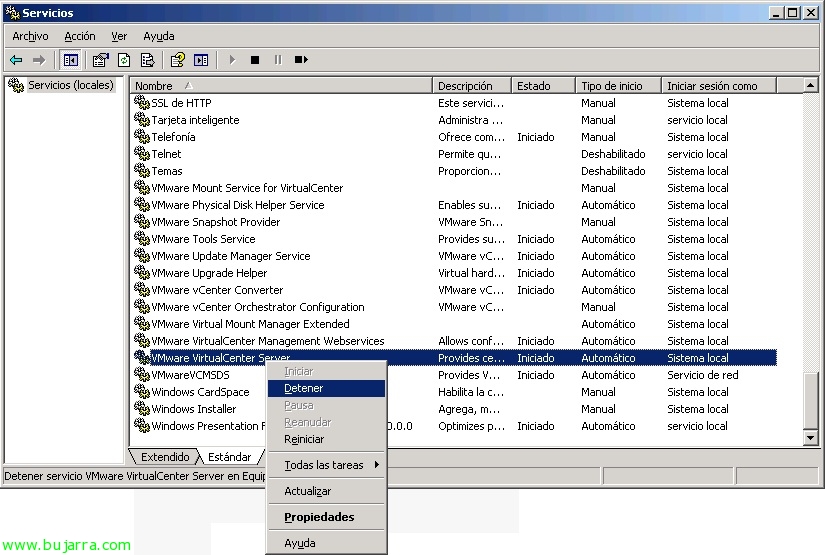
Task: Click the scrollbar down arrow
Action: pos(810,438)
